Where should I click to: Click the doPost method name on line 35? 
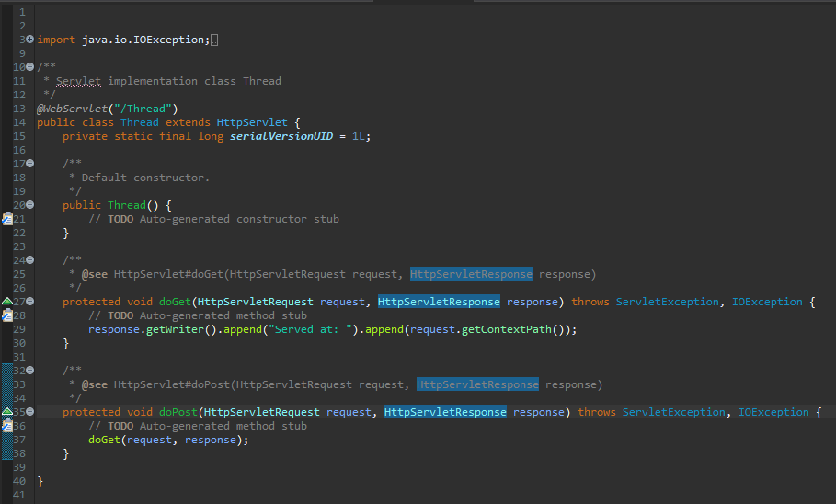point(178,412)
